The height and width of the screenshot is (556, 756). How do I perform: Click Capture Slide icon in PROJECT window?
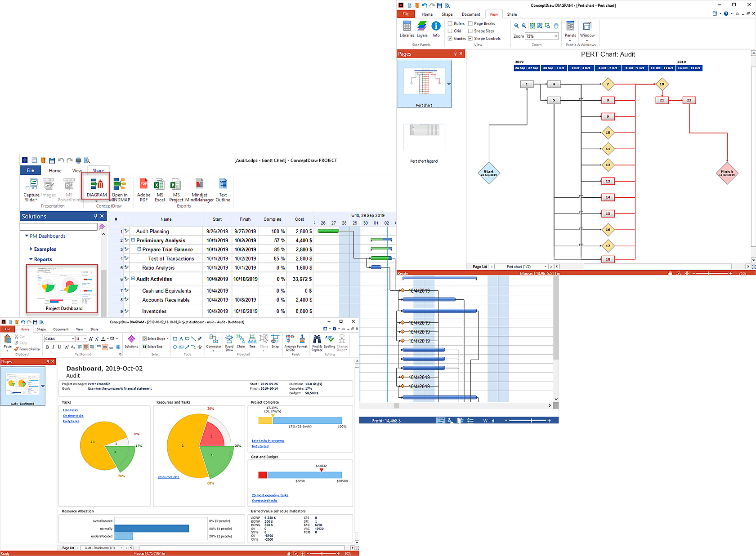[31, 190]
